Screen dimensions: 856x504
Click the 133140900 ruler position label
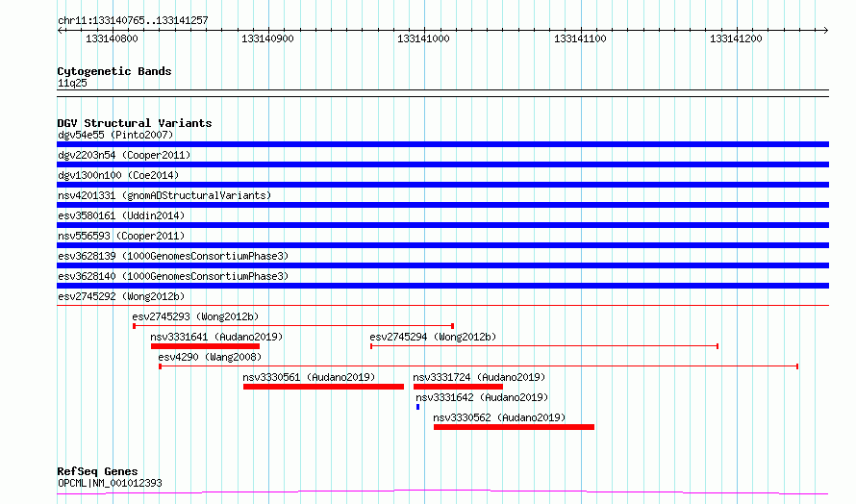[267, 38]
